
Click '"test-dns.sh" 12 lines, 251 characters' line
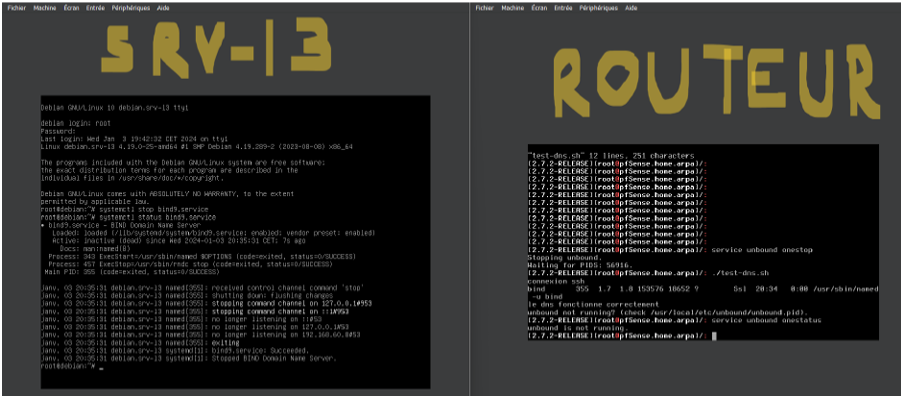[x=611, y=156]
